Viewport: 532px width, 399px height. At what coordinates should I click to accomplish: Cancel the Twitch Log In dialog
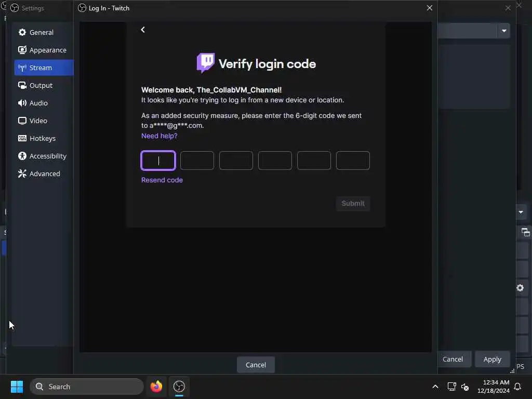[256, 365]
